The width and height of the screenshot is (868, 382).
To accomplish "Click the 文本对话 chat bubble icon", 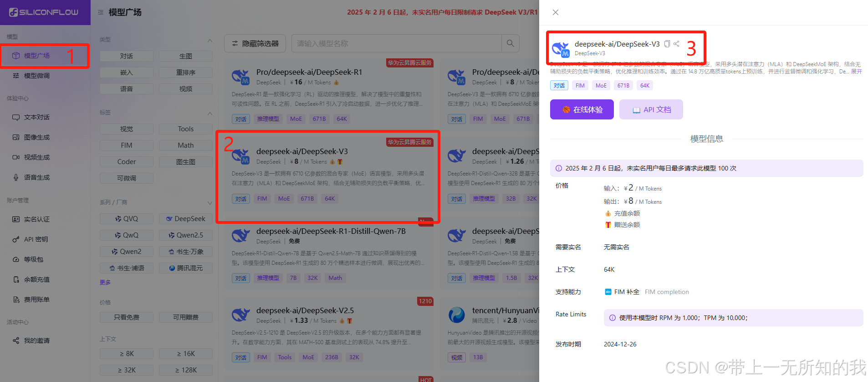I will click(x=16, y=117).
